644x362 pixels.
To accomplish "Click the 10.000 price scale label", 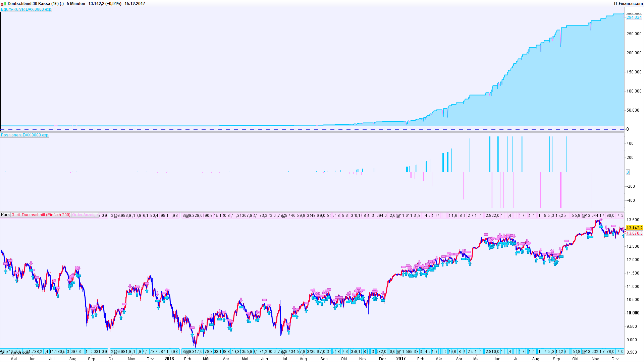I will [633, 313].
